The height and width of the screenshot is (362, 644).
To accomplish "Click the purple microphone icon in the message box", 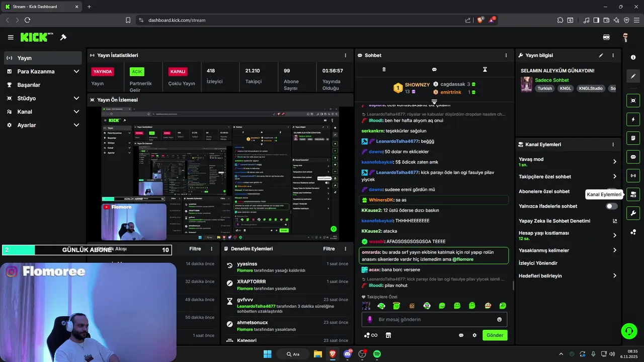I will [x=370, y=319].
